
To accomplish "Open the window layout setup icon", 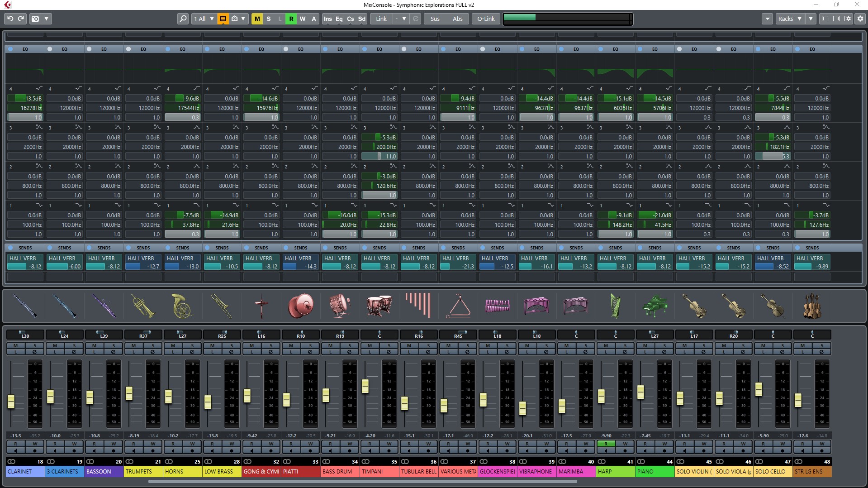I will pyautogui.click(x=848, y=19).
